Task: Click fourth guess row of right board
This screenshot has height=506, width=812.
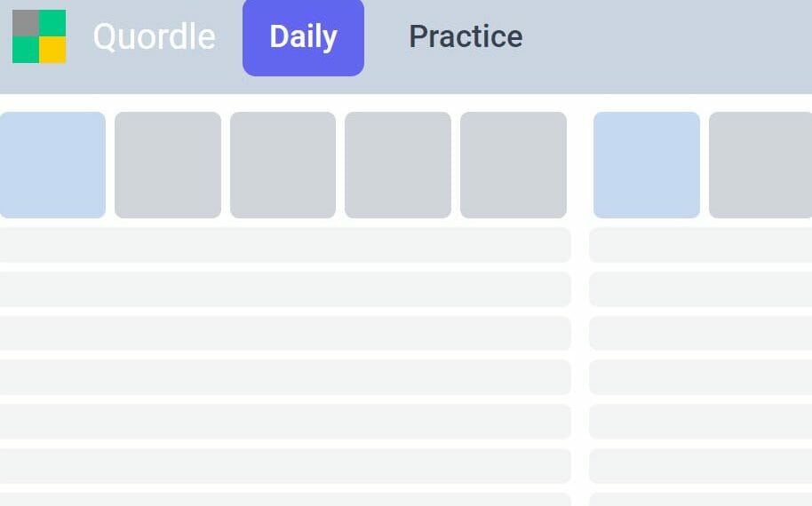Action: coord(700,333)
